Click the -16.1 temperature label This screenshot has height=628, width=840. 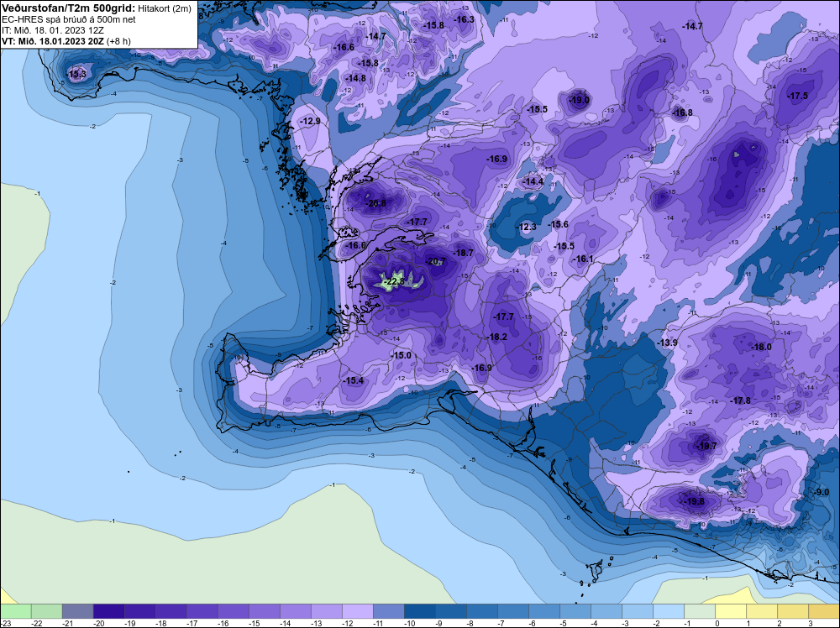[x=584, y=259]
